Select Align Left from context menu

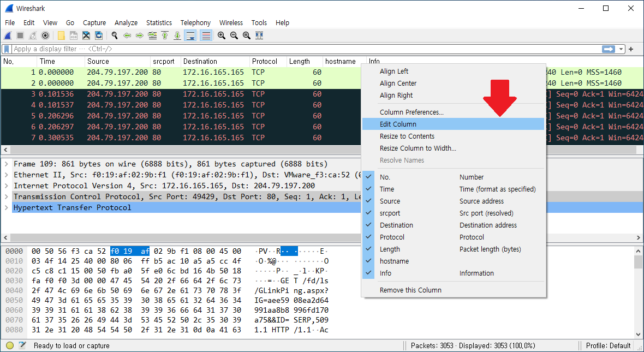[x=453, y=71]
